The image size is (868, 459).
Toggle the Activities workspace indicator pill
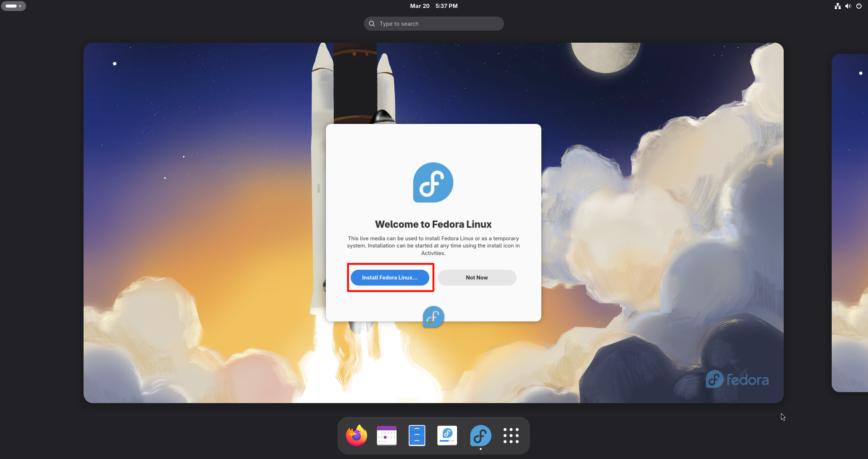click(14, 6)
